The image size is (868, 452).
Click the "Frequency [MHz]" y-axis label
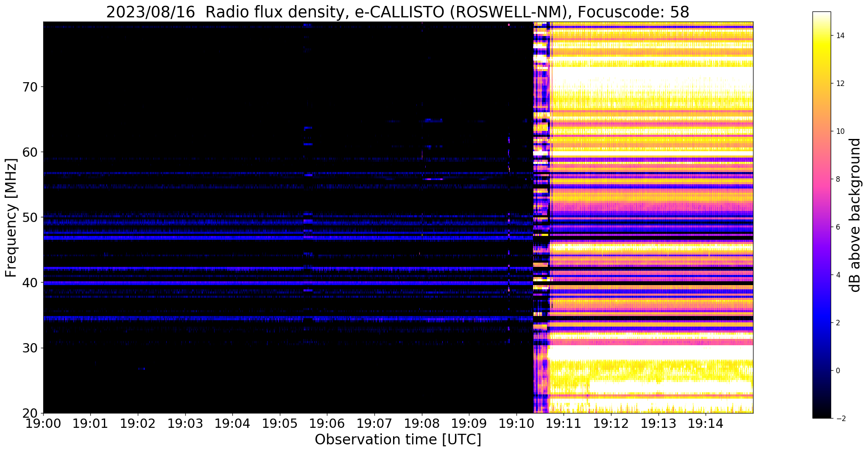click(11, 218)
